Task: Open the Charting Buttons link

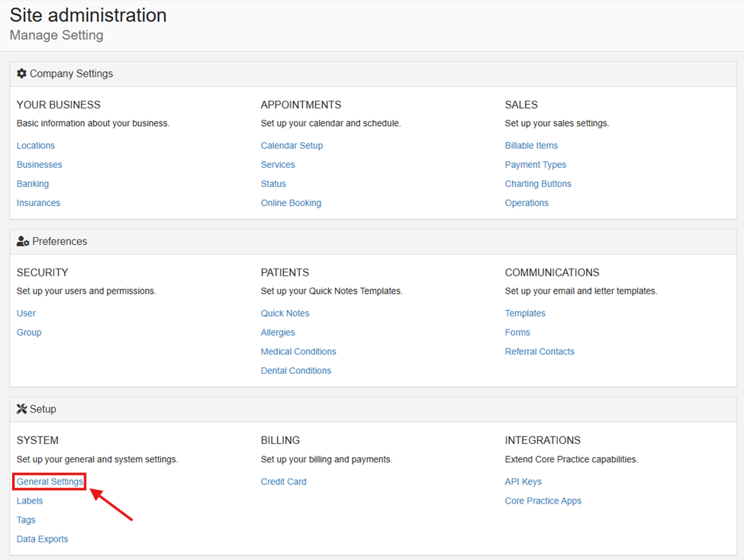Action: pos(538,184)
